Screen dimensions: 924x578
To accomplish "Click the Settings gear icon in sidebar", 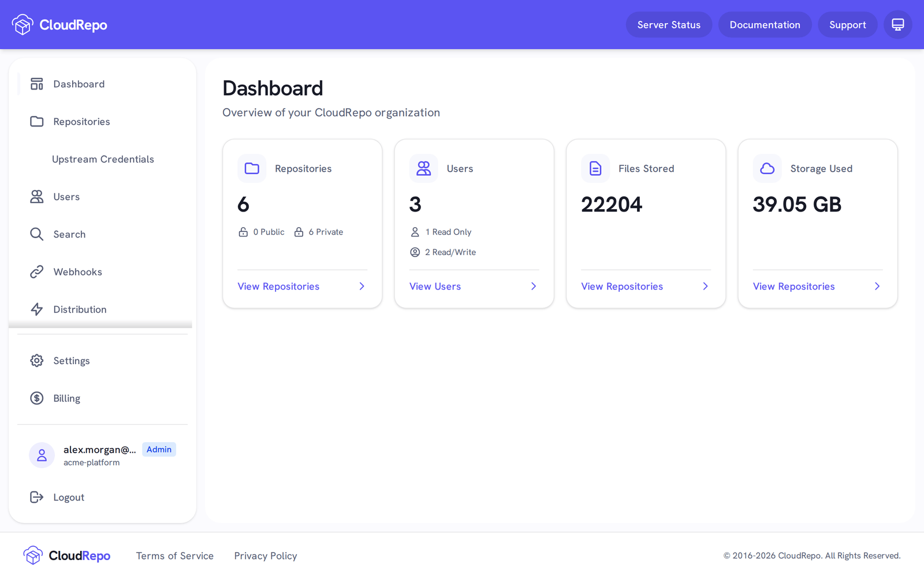I will click(37, 361).
